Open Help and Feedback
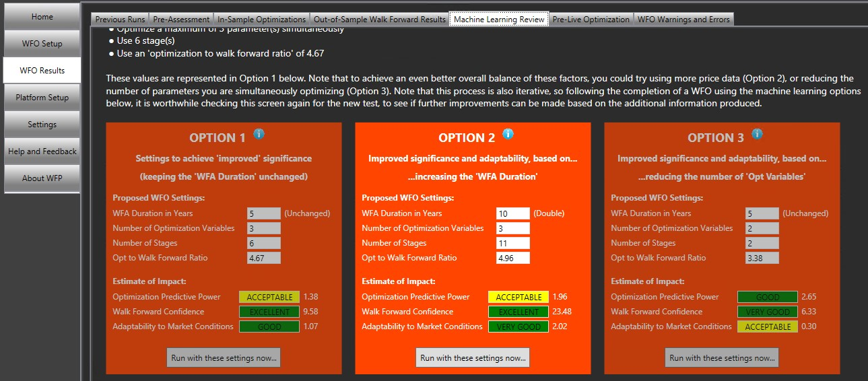The height and width of the screenshot is (381, 868). click(x=42, y=151)
